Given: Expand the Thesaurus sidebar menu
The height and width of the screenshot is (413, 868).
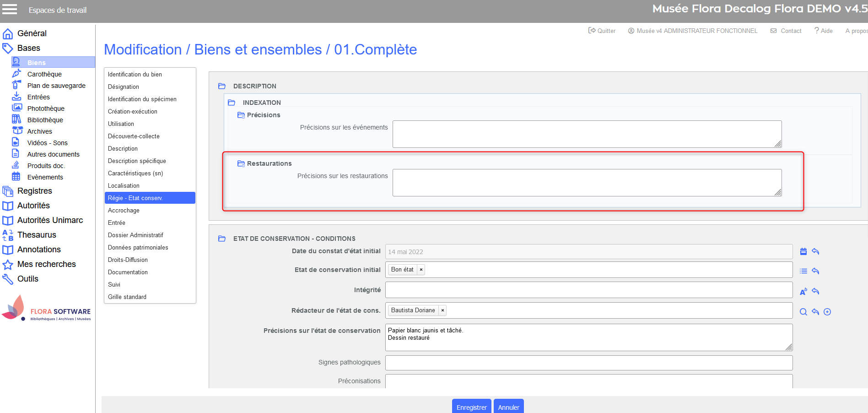Looking at the screenshot, I should 37,235.
